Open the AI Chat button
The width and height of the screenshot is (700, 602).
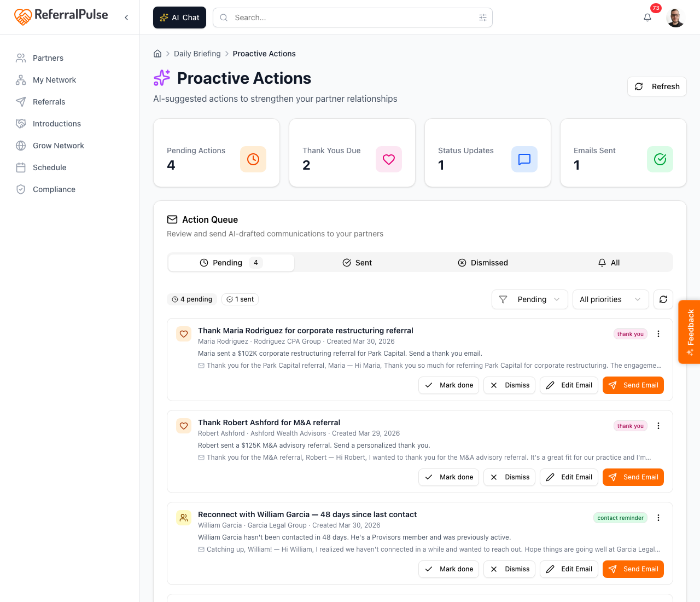click(x=179, y=18)
